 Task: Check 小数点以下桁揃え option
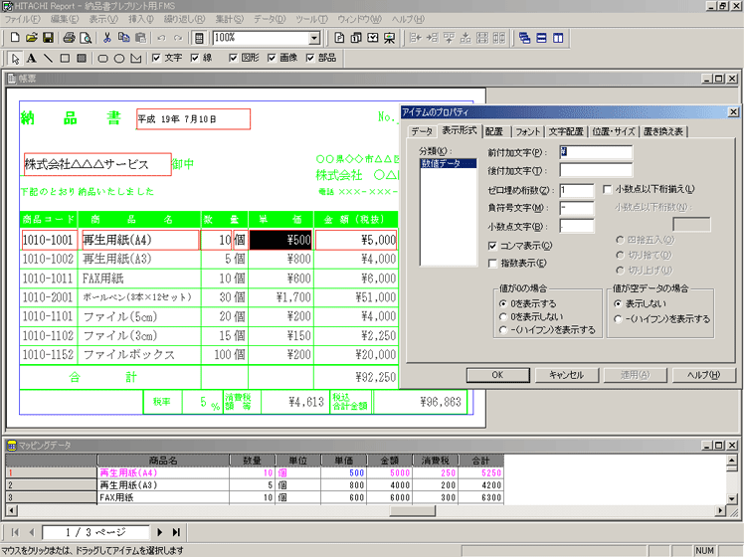[607, 189]
